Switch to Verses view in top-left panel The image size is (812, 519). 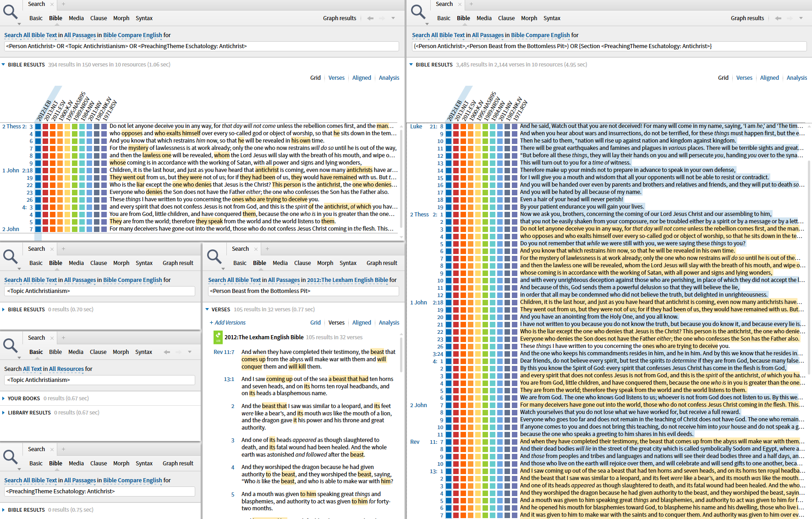click(336, 78)
